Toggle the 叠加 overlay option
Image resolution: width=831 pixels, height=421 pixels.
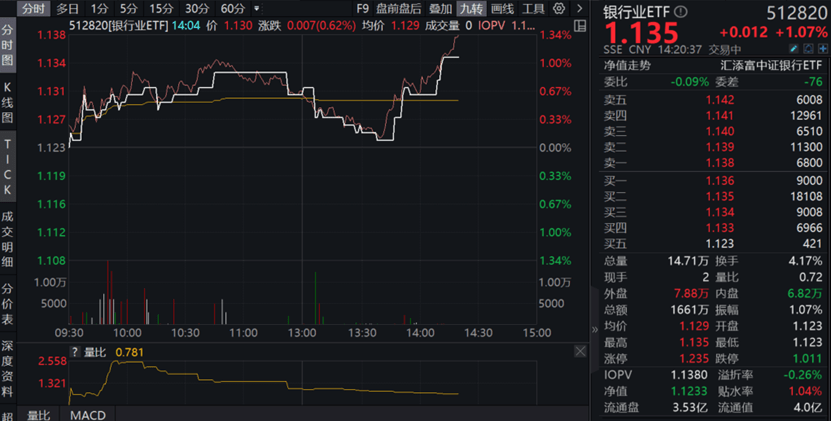441,9
